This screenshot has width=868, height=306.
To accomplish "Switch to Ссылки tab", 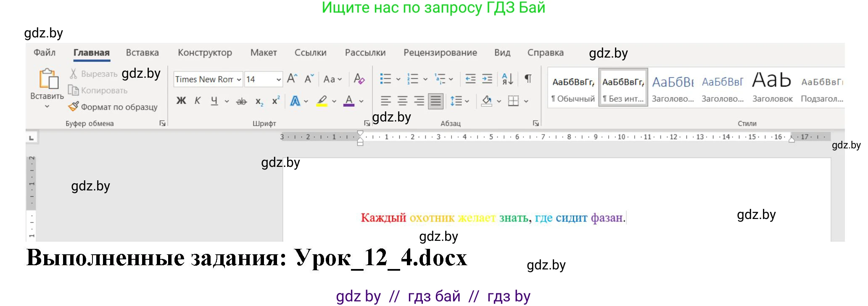I will (310, 53).
